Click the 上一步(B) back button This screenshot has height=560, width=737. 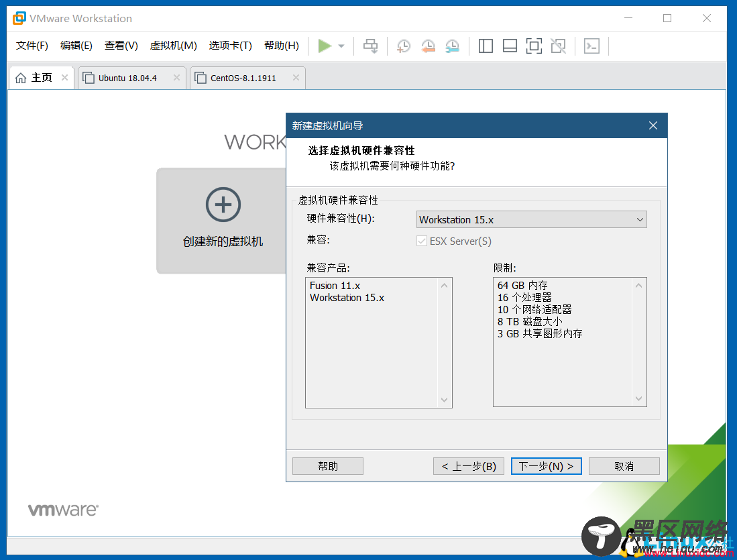(x=469, y=466)
